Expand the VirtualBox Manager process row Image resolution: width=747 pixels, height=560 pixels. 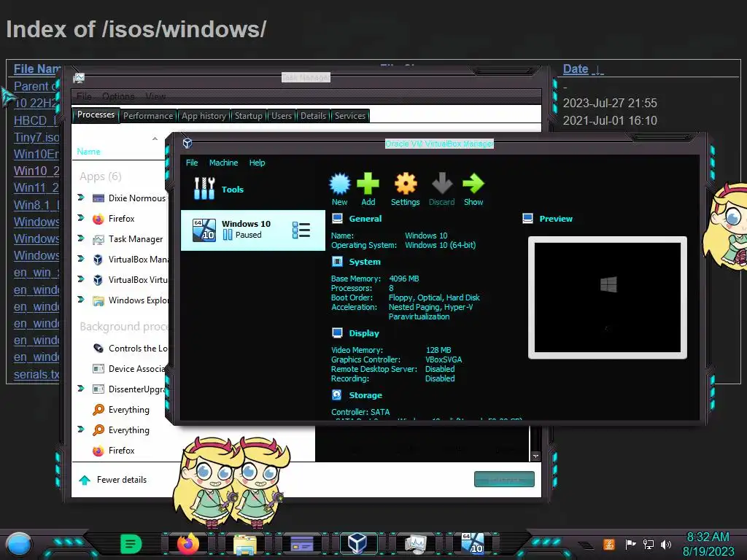pyautogui.click(x=80, y=259)
